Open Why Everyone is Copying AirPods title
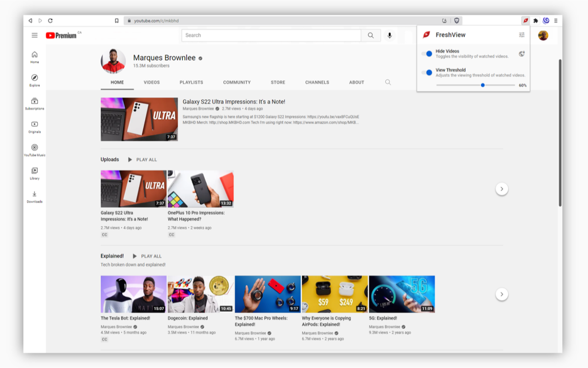 [x=326, y=321]
